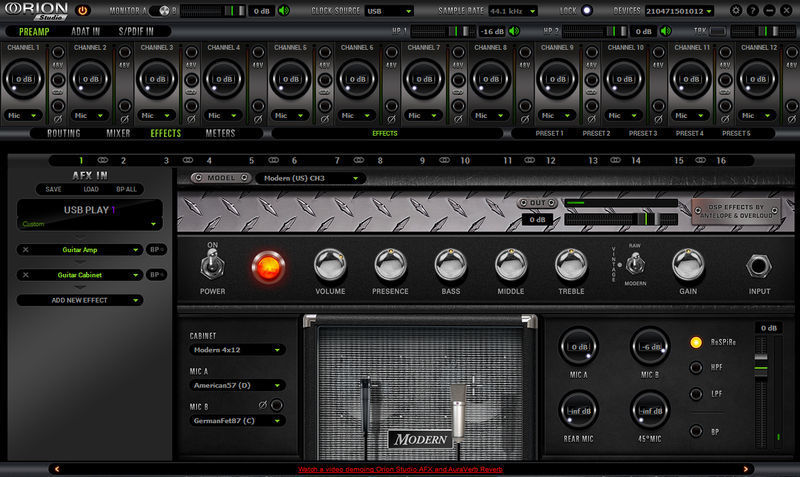
Task: Remove the Guitar Cabinet effect with X
Action: (x=26, y=274)
